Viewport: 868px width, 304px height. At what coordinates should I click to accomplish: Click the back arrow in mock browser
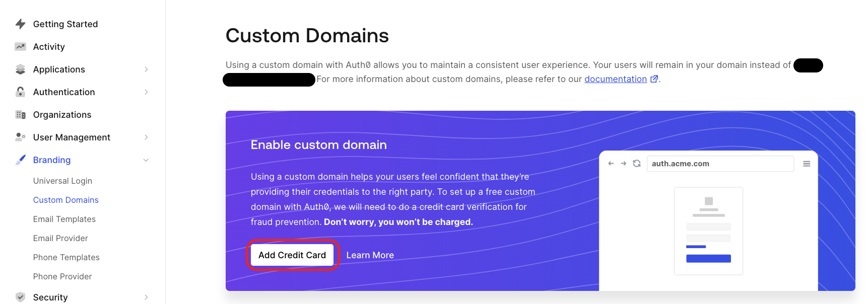point(611,164)
